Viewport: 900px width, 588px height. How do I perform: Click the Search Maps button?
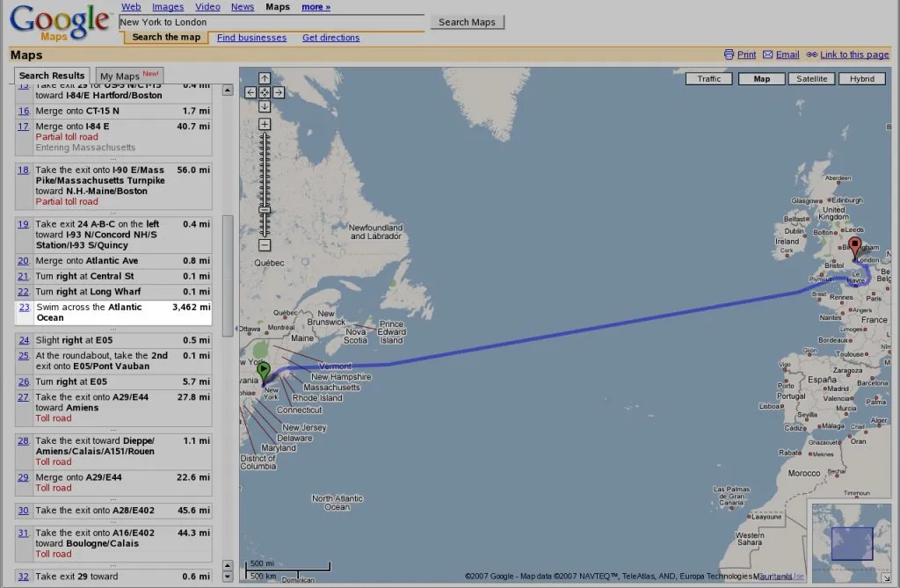pos(467,22)
